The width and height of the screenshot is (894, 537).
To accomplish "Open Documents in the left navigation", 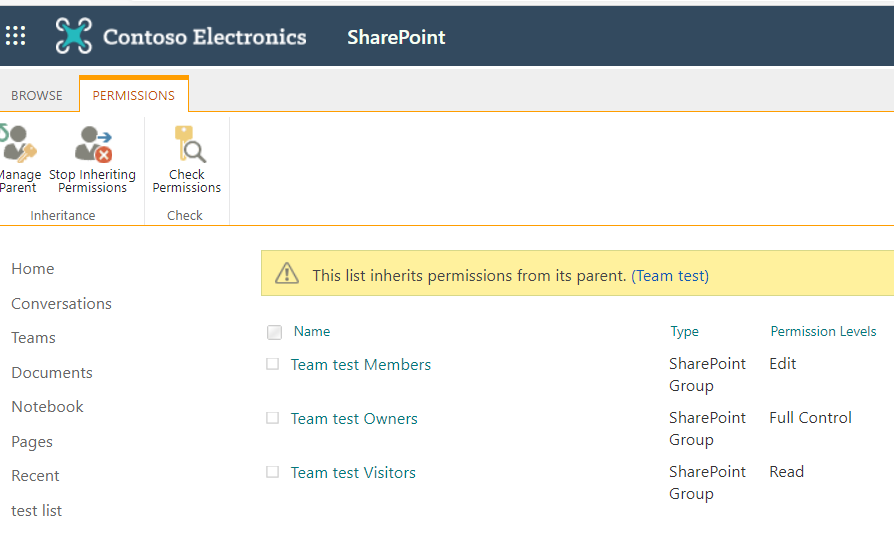I will (52, 373).
